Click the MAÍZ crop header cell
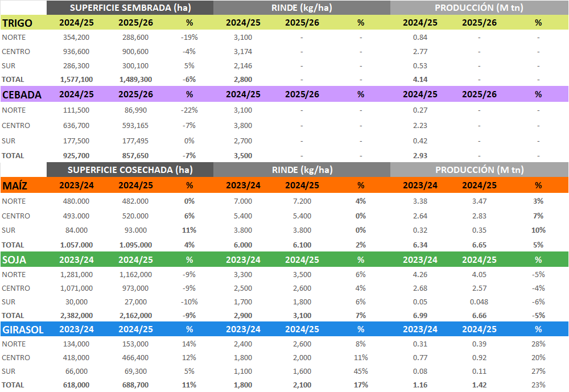This screenshot has width=569, height=392. point(16,185)
